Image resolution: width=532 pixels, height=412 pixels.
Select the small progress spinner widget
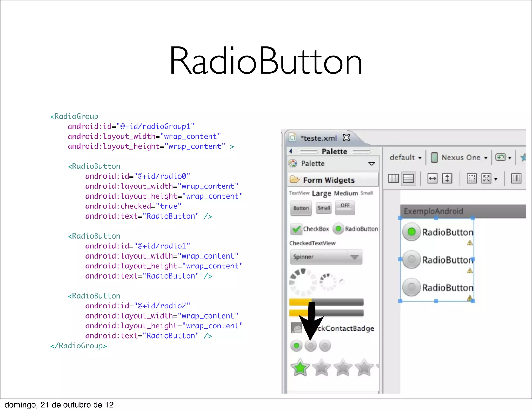[342, 282]
